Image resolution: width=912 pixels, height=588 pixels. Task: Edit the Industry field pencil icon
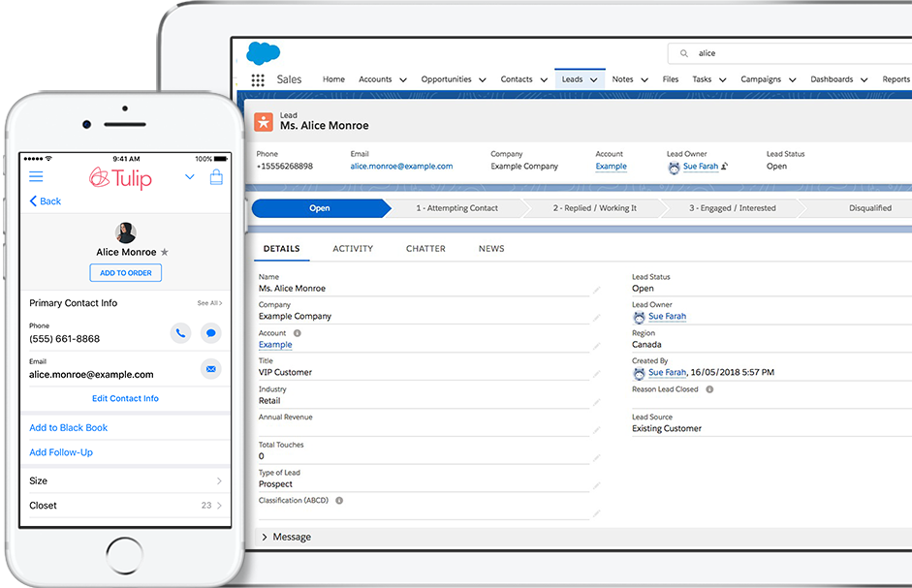[597, 402]
